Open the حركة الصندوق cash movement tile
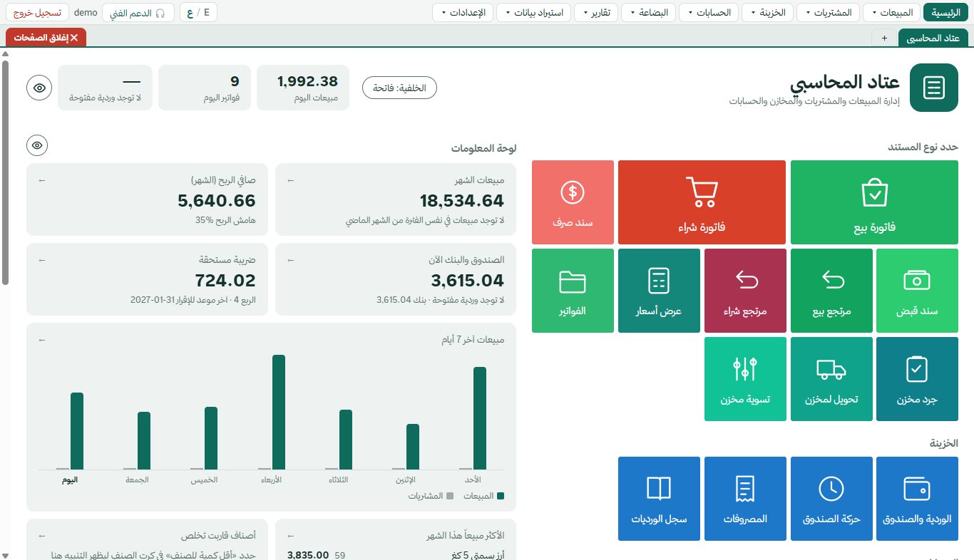Screen dimensions: 974x560 pyautogui.click(x=831, y=499)
